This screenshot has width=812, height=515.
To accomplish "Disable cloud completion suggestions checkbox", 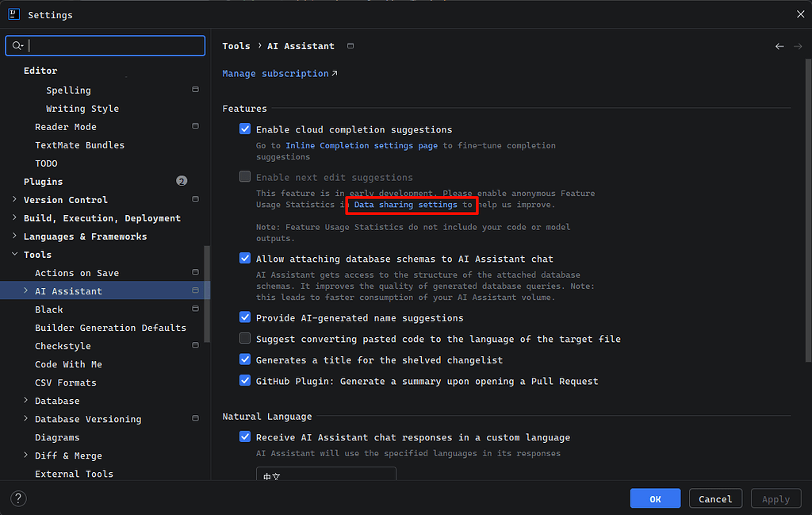I will (245, 129).
